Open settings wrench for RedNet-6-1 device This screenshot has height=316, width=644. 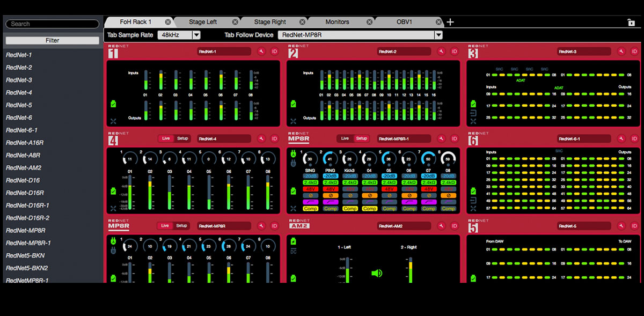tap(621, 138)
